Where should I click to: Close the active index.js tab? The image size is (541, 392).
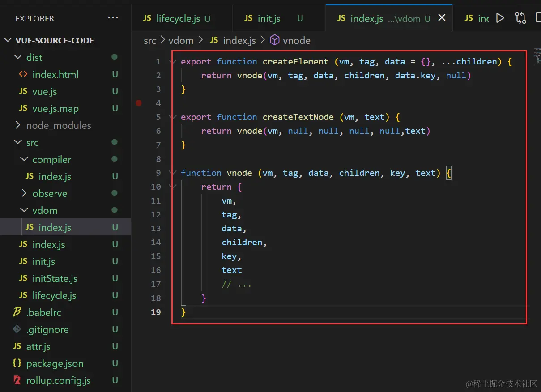tap(442, 18)
